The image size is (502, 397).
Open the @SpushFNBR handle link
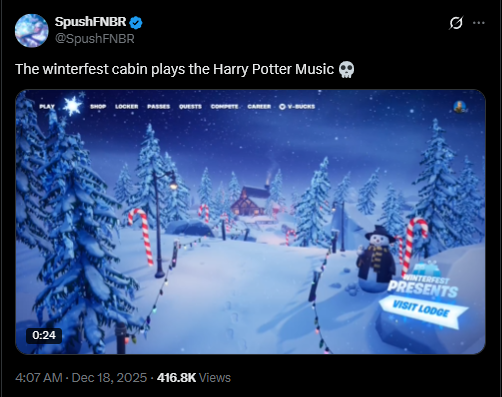tap(95, 39)
